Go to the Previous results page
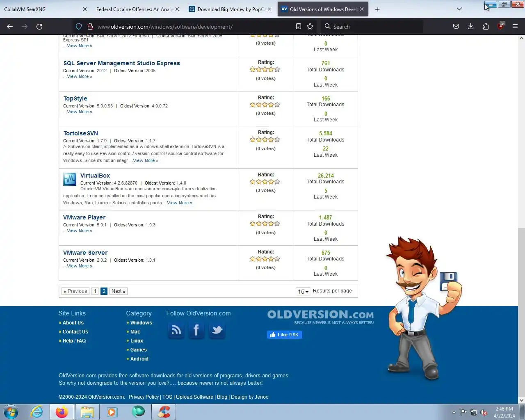This screenshot has width=525, height=420. click(75, 291)
